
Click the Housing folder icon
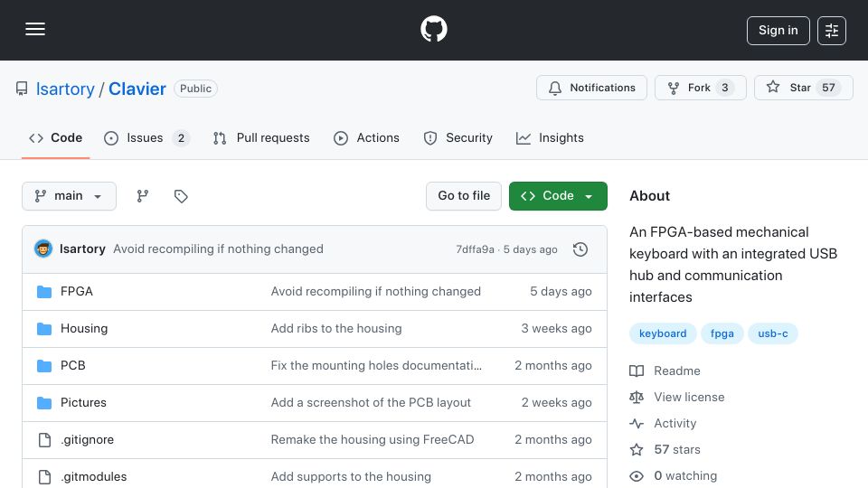[x=44, y=329]
